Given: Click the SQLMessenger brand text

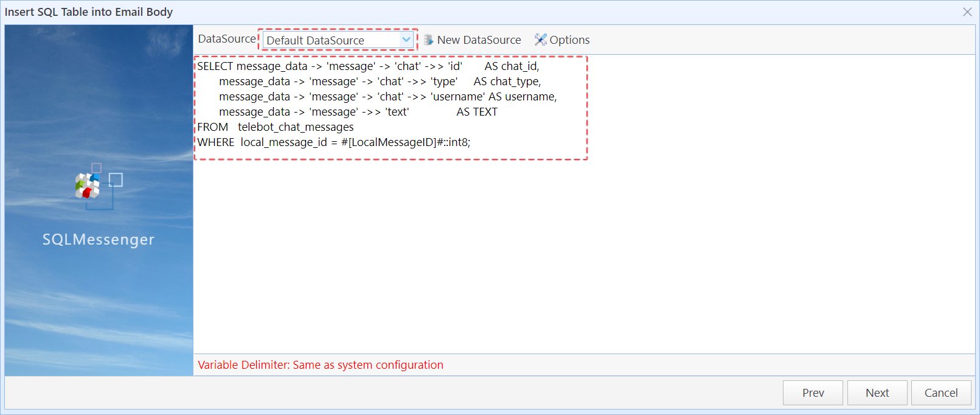Looking at the screenshot, I should (x=99, y=240).
